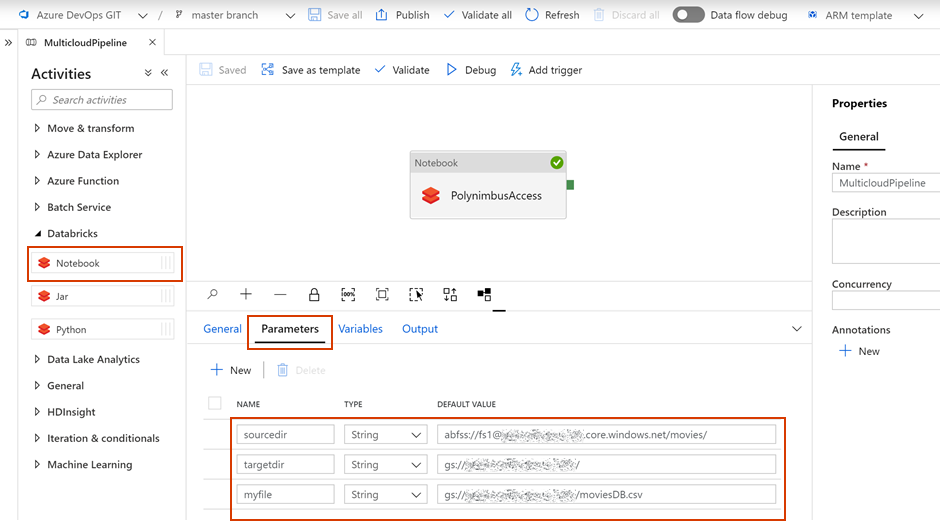This screenshot has width=940, height=521.
Task: Switch to the Parameters tab
Action: point(290,329)
